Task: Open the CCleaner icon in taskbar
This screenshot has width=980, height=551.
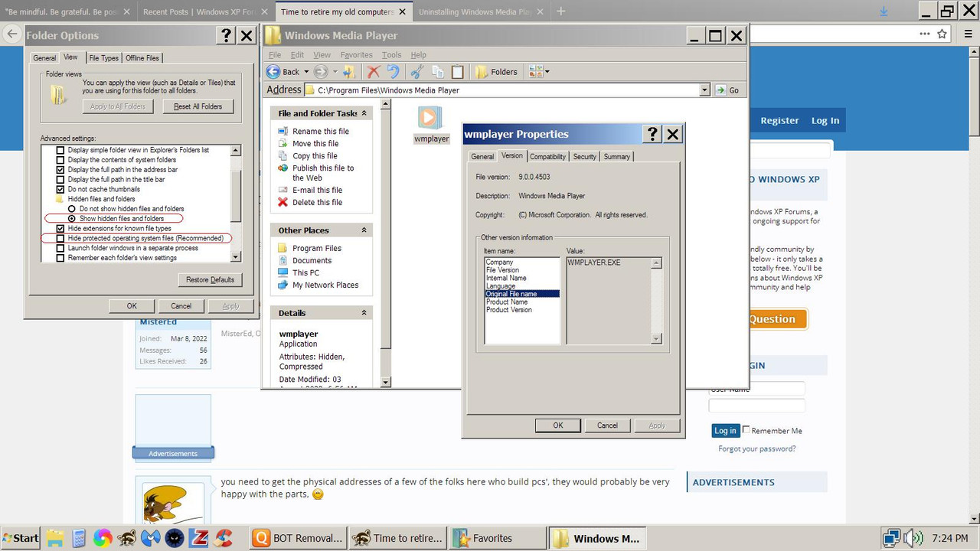Action: click(224, 538)
